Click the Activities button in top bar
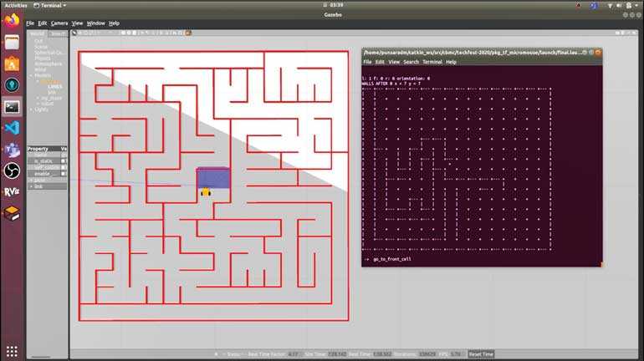This screenshot has height=361, width=644. coord(16,5)
